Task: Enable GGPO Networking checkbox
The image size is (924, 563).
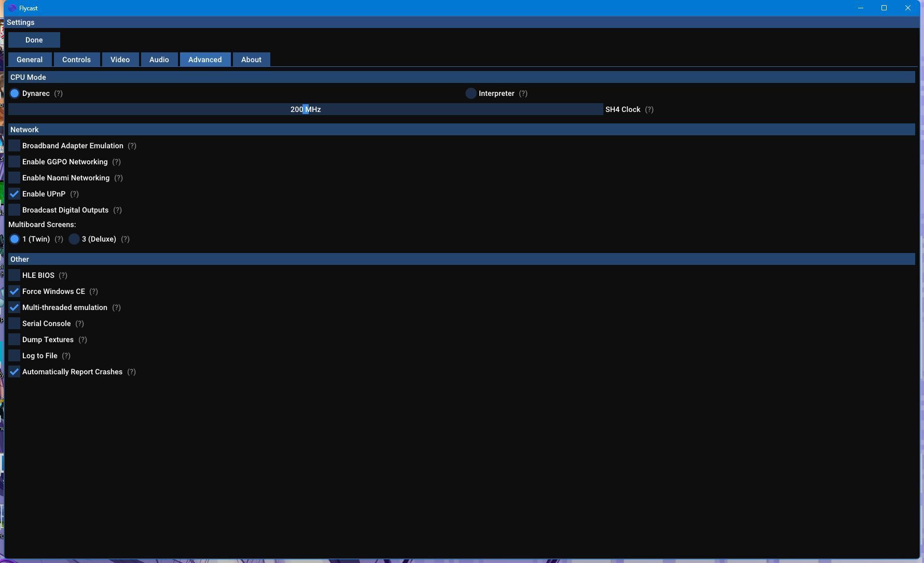Action: [x=15, y=162]
